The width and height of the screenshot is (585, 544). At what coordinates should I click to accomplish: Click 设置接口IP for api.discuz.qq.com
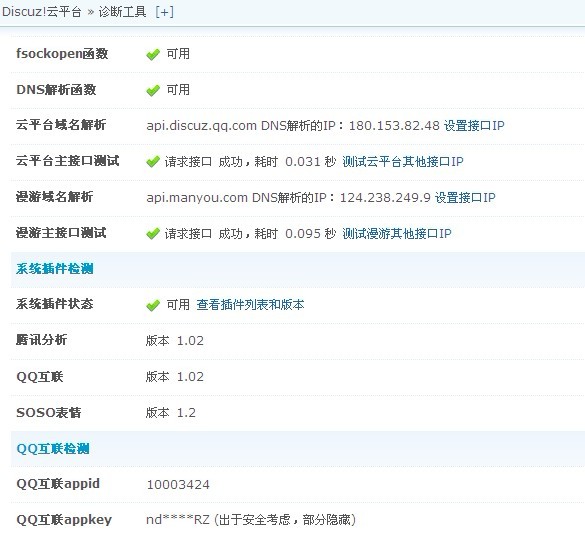[x=474, y=125]
